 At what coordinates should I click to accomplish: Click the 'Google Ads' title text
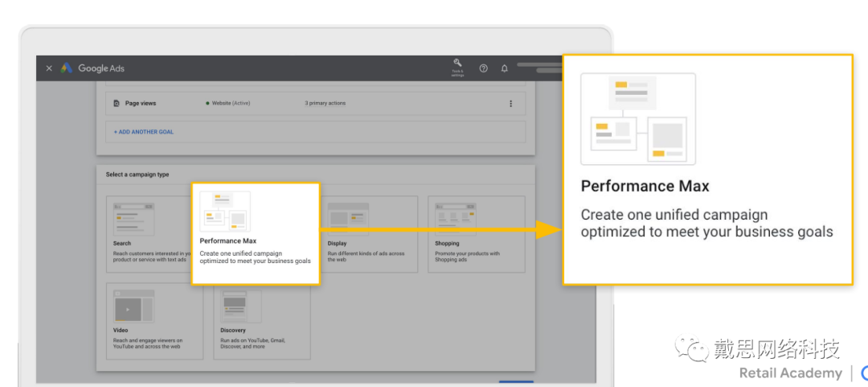[101, 68]
